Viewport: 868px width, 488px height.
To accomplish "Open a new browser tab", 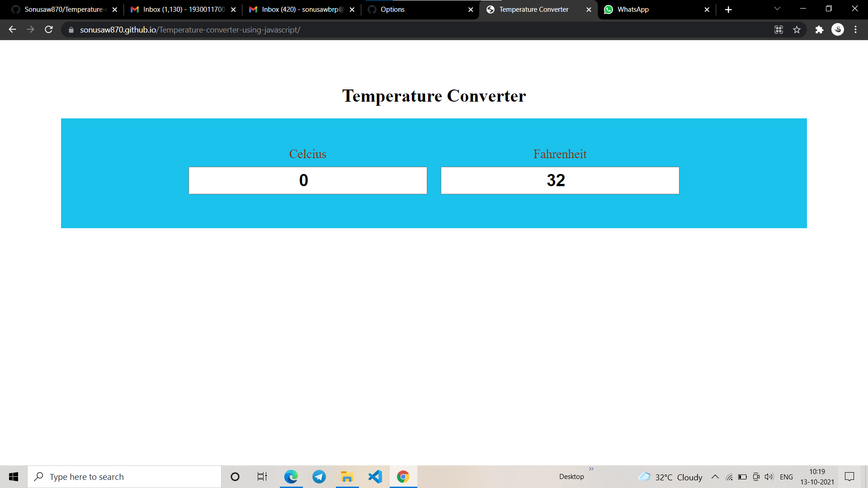I will click(728, 9).
